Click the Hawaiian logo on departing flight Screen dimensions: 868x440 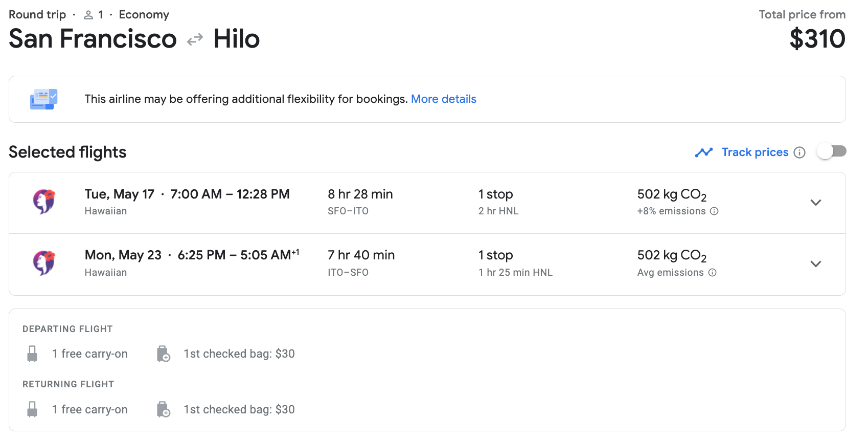coord(44,201)
